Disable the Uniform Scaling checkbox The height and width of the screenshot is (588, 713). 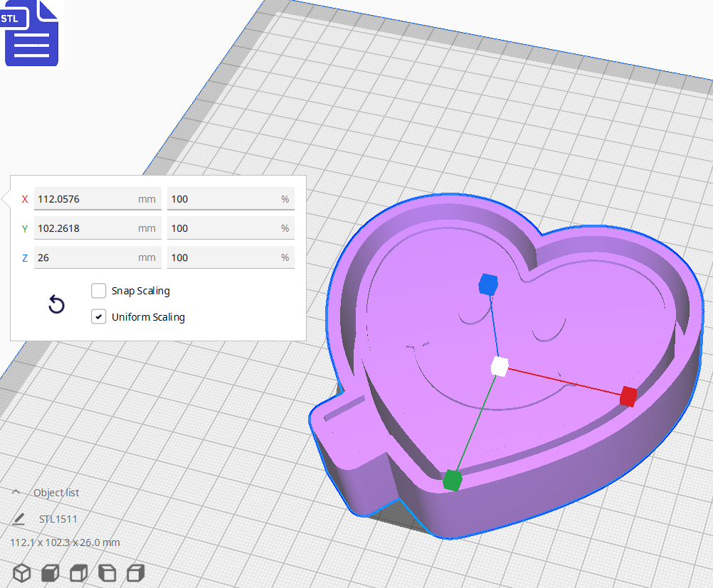98,316
